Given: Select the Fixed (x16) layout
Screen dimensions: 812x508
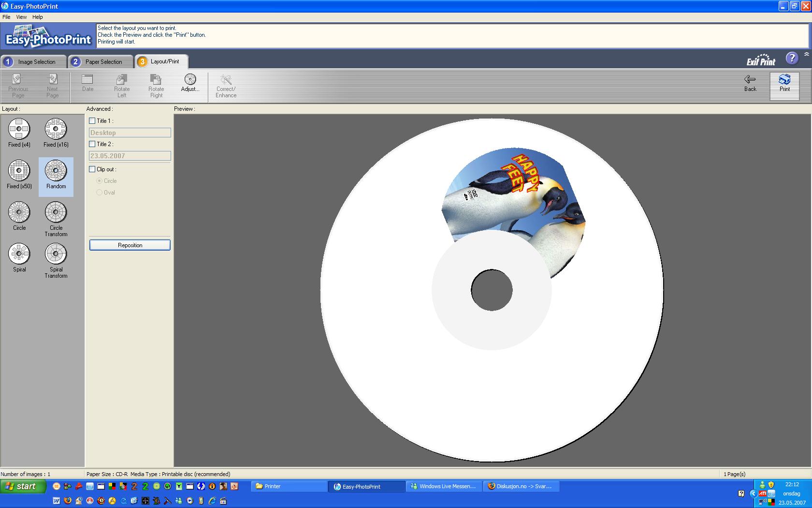Looking at the screenshot, I should 56,133.
